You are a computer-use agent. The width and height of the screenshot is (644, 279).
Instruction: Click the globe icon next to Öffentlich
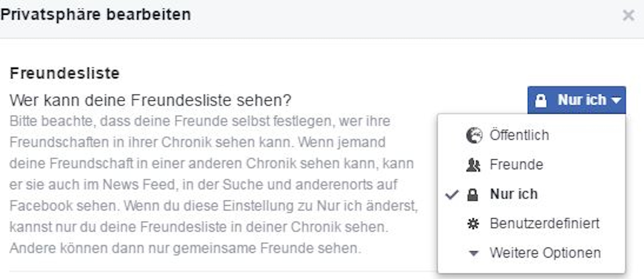pyautogui.click(x=475, y=135)
